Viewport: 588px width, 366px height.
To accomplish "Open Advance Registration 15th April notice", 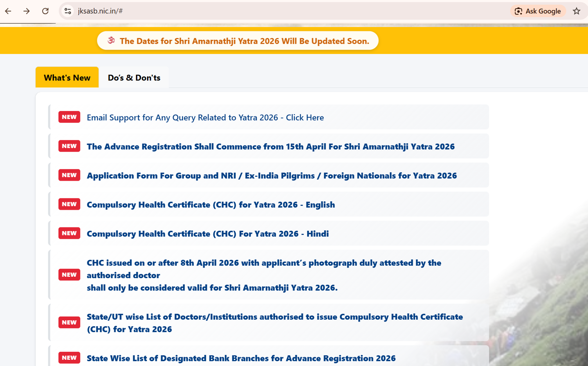I will tap(270, 147).
